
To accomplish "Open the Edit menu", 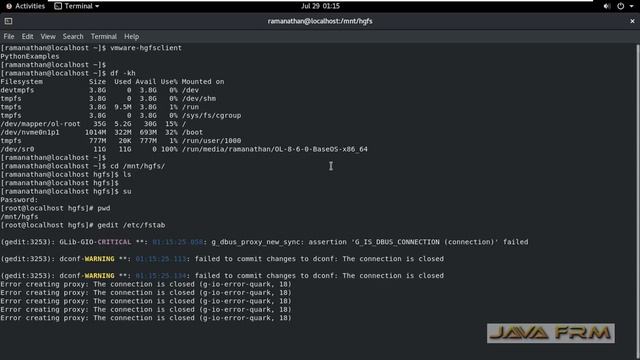I will pos(27,36).
